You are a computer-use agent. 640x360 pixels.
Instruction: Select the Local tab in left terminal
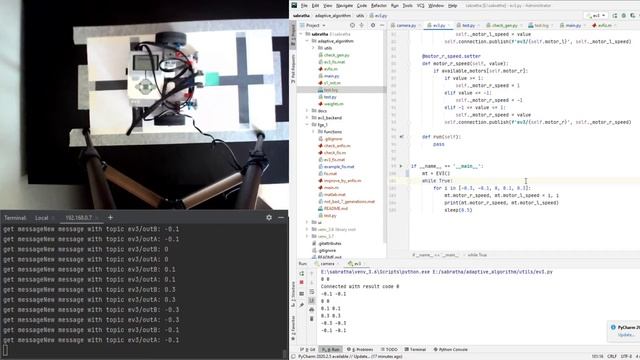[42, 218]
